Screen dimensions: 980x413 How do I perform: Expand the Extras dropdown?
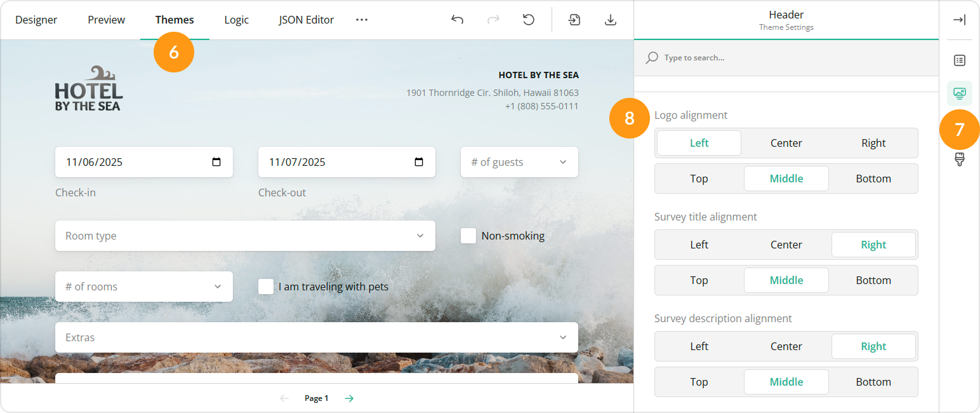[316, 337]
